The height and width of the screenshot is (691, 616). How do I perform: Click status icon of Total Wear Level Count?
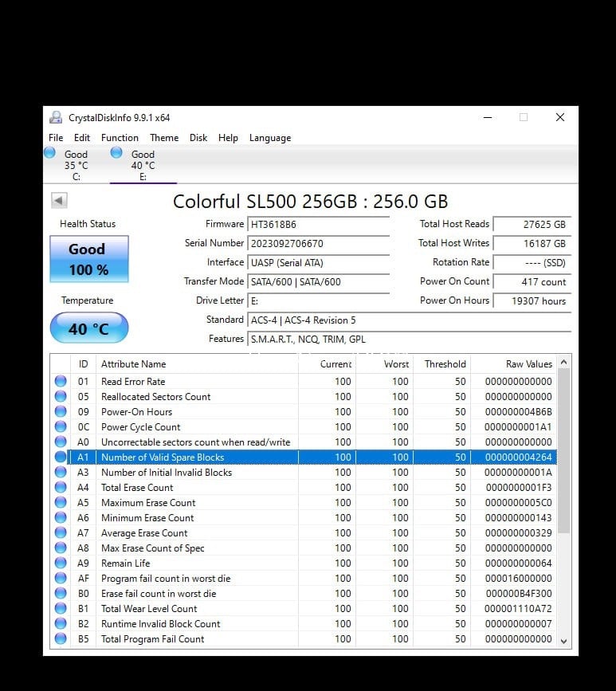[x=61, y=608]
